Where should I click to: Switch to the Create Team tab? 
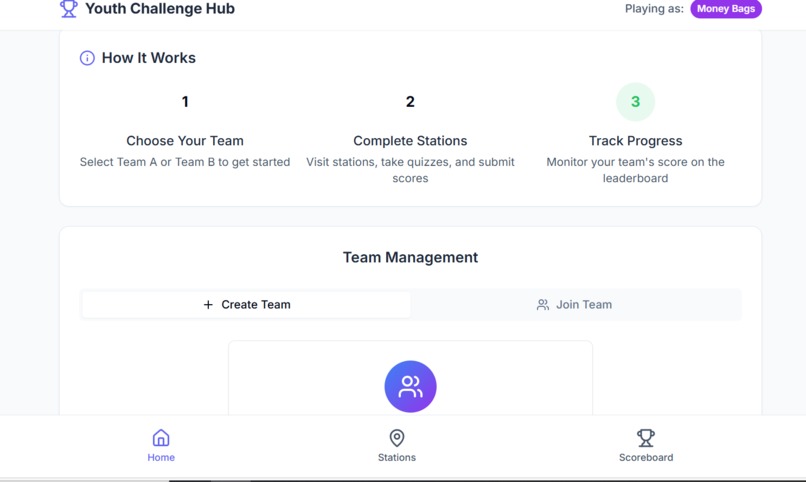[246, 305]
